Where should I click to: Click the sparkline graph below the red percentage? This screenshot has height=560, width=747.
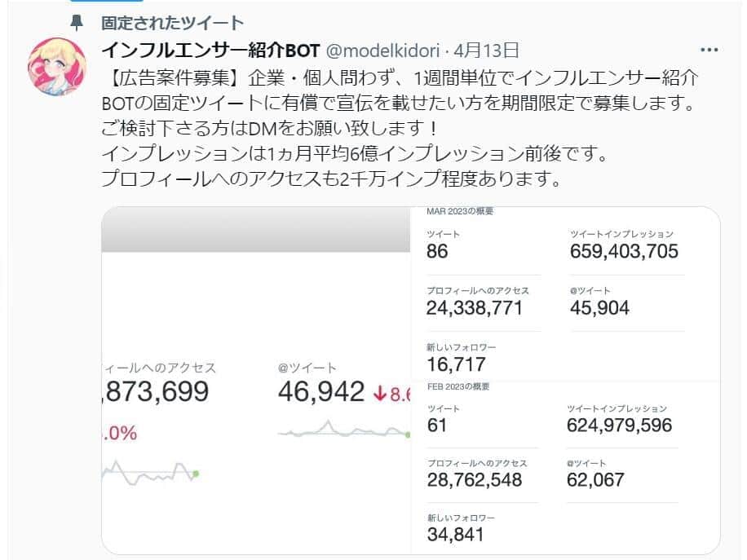pos(150,472)
